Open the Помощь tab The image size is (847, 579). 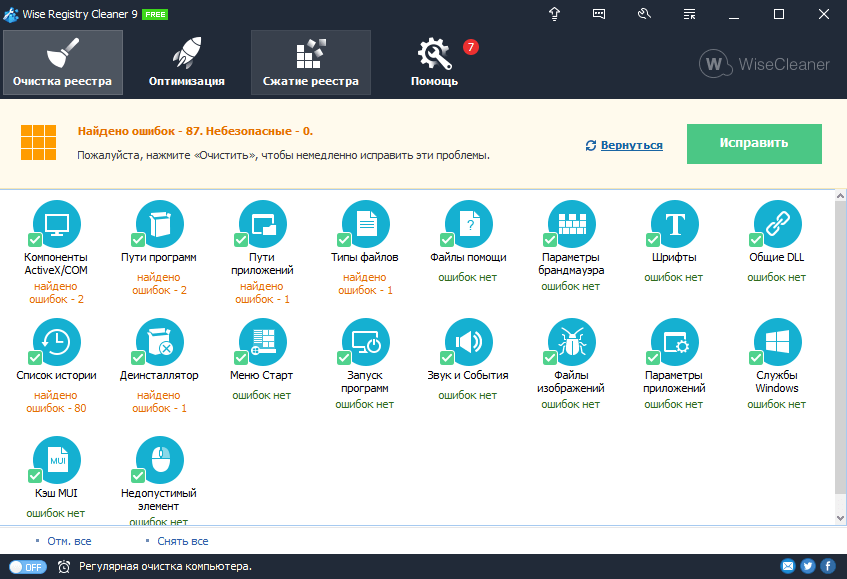click(435, 63)
